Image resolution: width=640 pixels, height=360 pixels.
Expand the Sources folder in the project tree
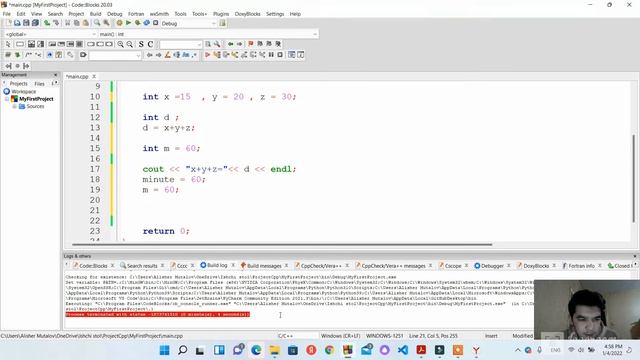(x=15, y=107)
